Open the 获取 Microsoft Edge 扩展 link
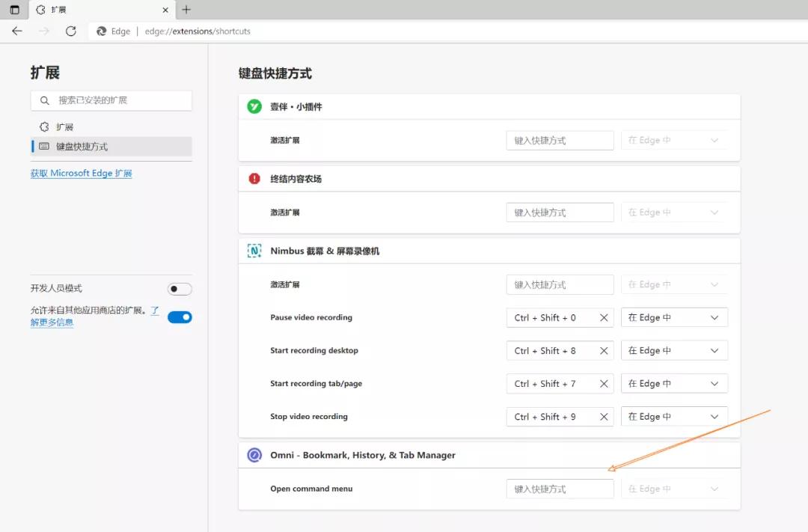 point(81,174)
